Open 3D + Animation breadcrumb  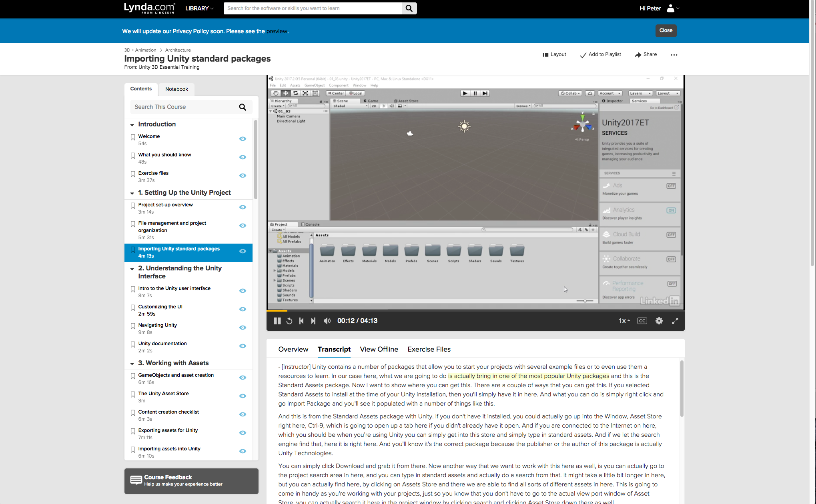pos(140,50)
